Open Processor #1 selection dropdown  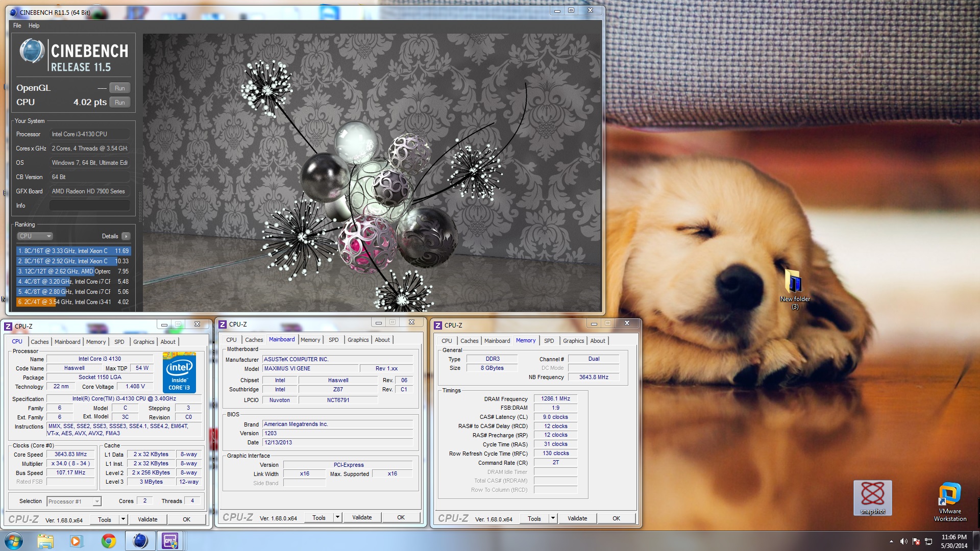pyautogui.click(x=74, y=502)
